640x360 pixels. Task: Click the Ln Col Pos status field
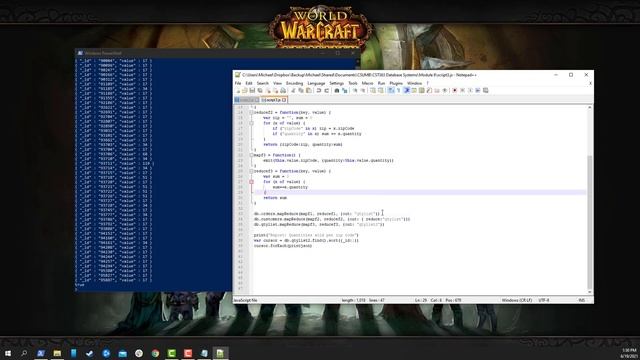point(438,300)
